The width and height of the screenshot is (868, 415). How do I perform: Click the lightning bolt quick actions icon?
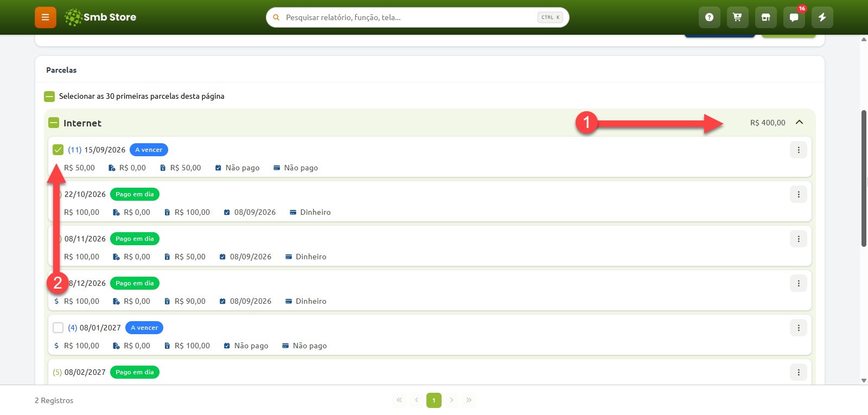point(822,17)
